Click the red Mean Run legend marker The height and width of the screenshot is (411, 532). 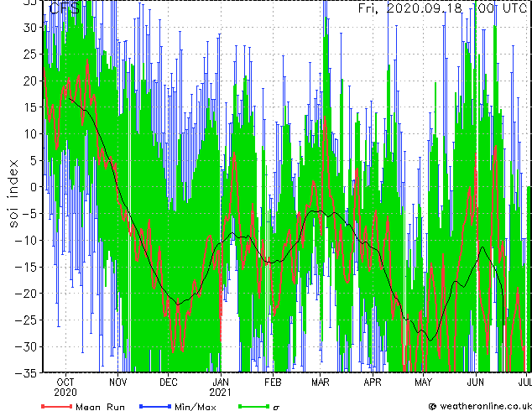coord(57,407)
